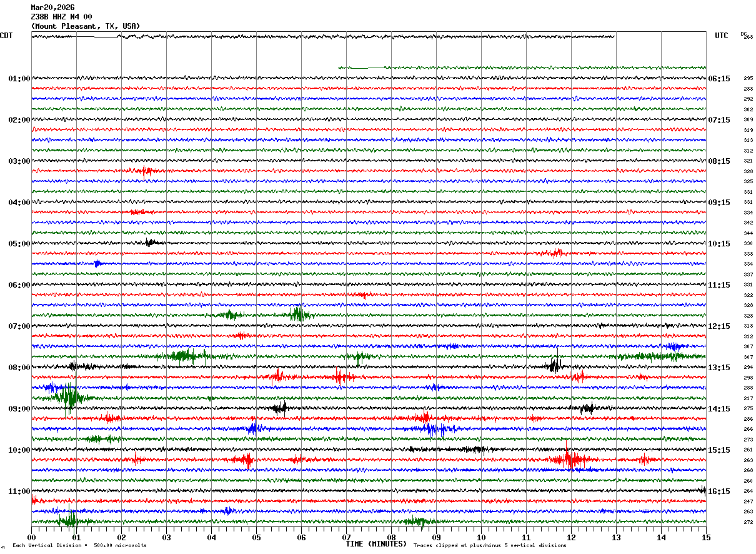
Task: Select the 02:00 CDT row label
Action: coord(19,120)
